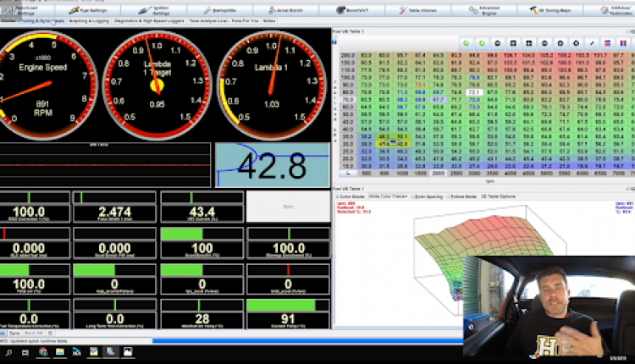Click the blue progress bar in status area

[308, 341]
